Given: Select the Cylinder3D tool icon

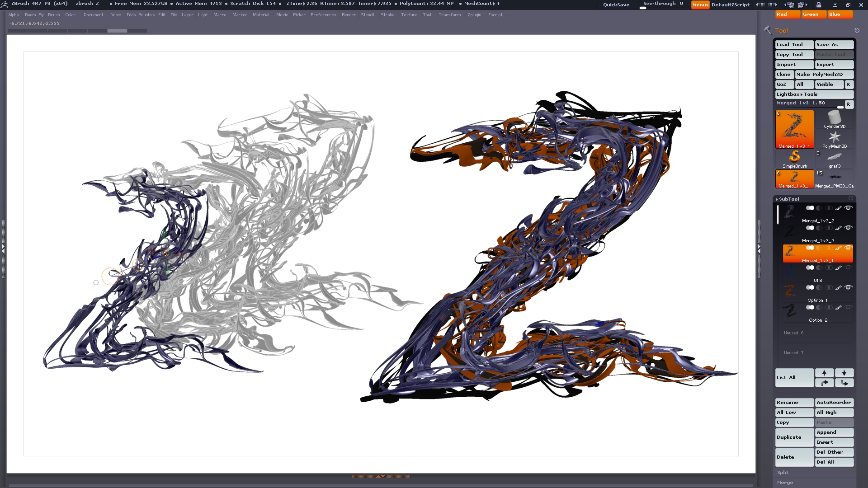Looking at the screenshot, I should (x=834, y=119).
